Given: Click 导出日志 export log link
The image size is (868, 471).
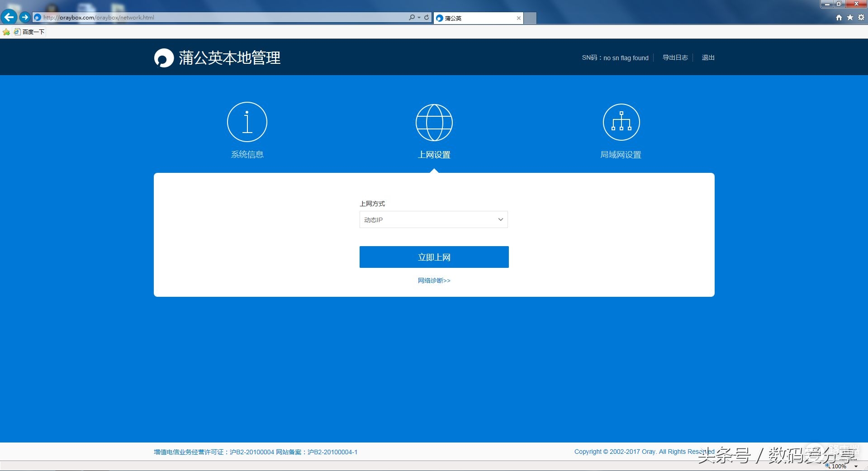Looking at the screenshot, I should 675,57.
